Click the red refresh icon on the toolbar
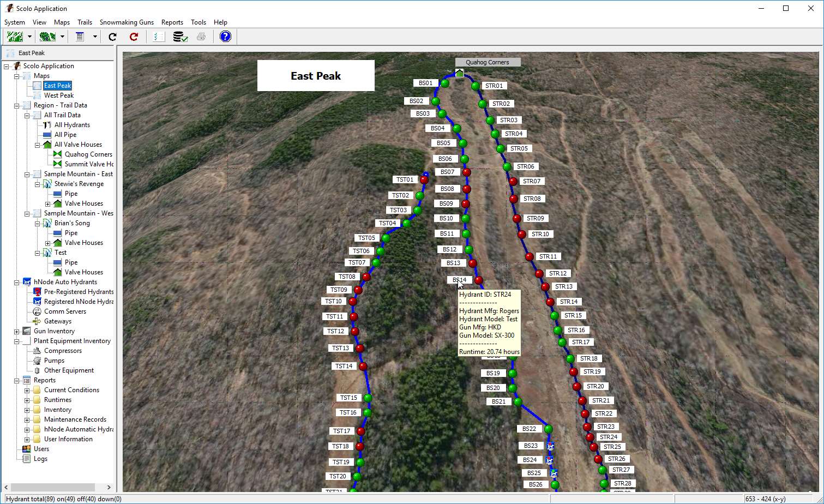The image size is (824, 504). [133, 37]
